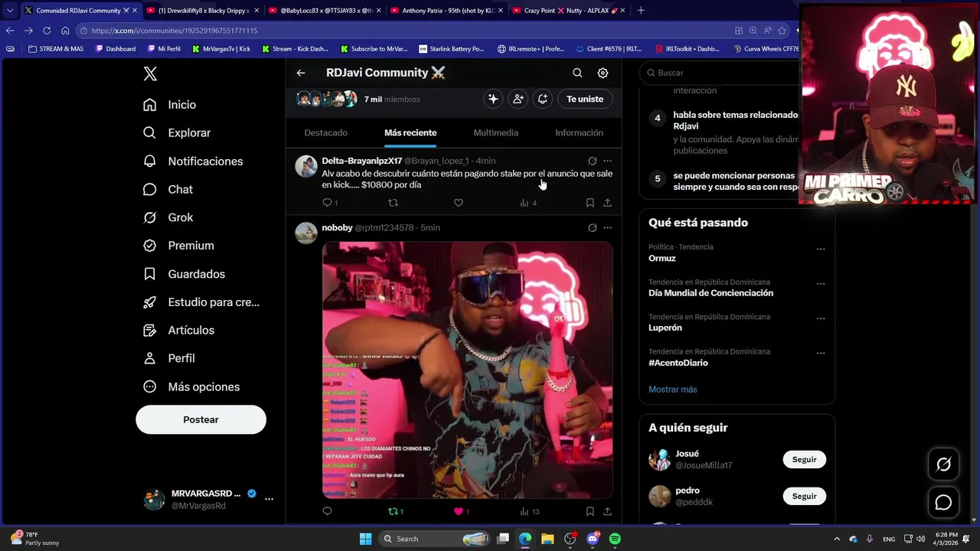Open the #AcentoDiario trend
Image resolution: width=980 pixels, height=551 pixels.
(x=678, y=363)
